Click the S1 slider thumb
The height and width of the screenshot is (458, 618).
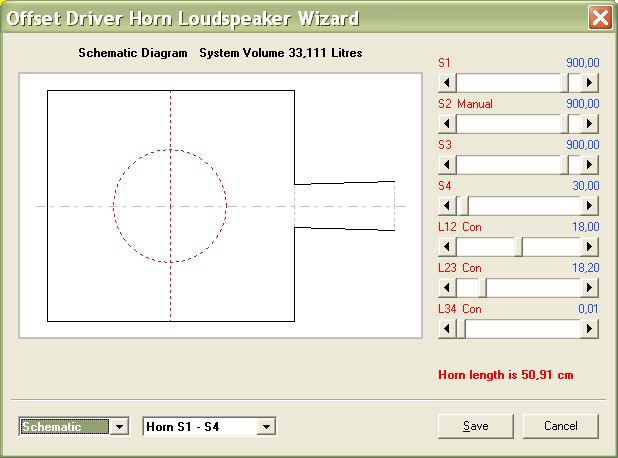pyautogui.click(x=565, y=83)
